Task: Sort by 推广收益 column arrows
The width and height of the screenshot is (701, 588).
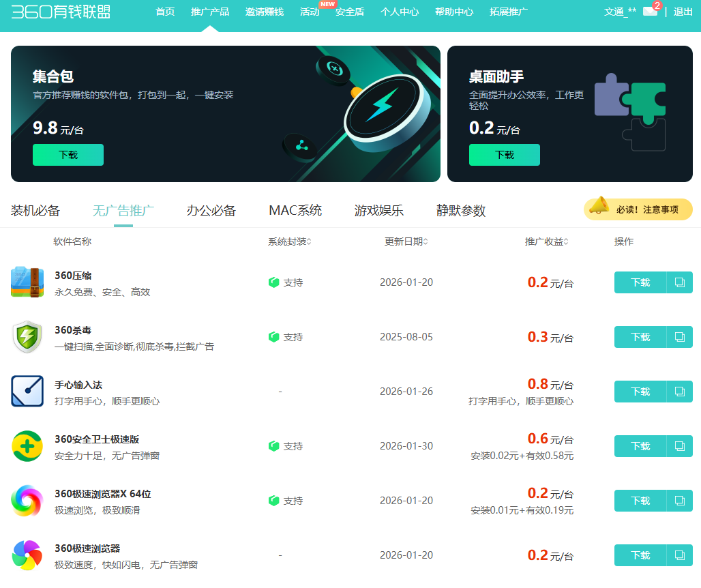Action: click(566, 242)
